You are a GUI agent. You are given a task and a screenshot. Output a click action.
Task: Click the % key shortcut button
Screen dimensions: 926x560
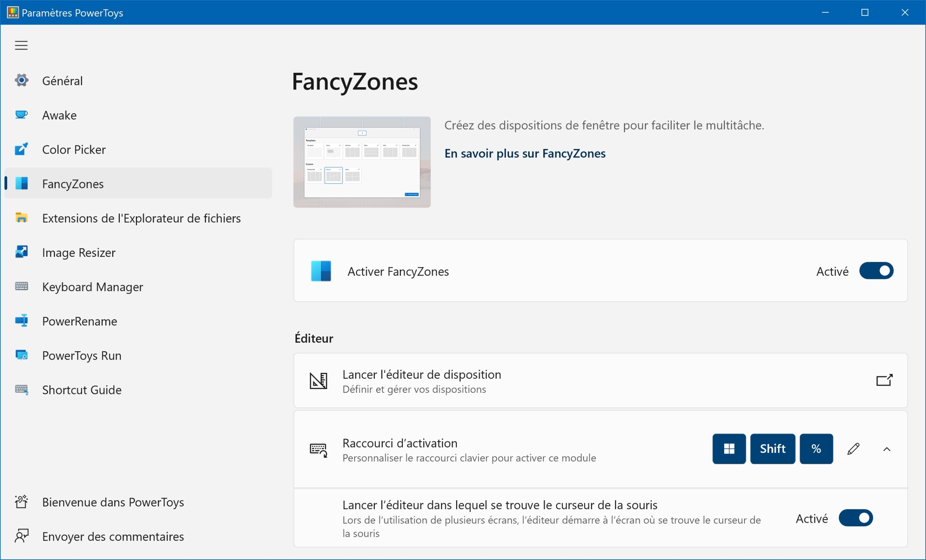[816, 449]
